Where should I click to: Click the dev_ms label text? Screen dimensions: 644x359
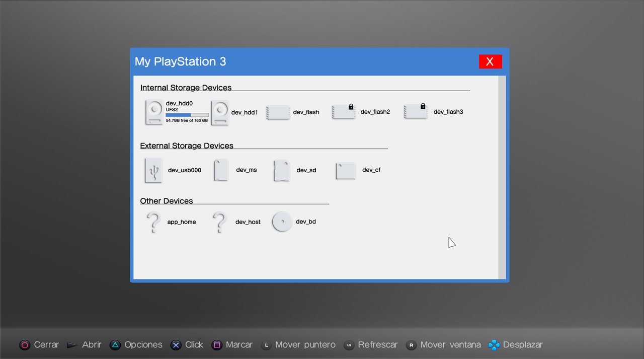(x=247, y=170)
